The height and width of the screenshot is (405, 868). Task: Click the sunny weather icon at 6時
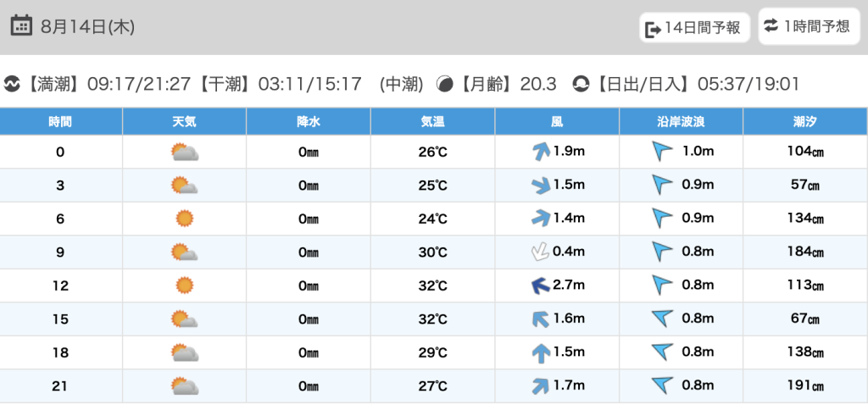pyautogui.click(x=184, y=219)
